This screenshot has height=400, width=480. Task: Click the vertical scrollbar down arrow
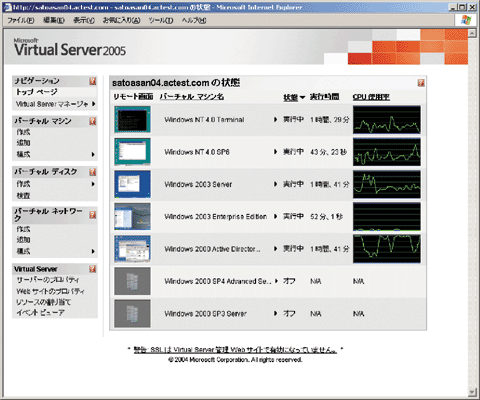[472, 392]
